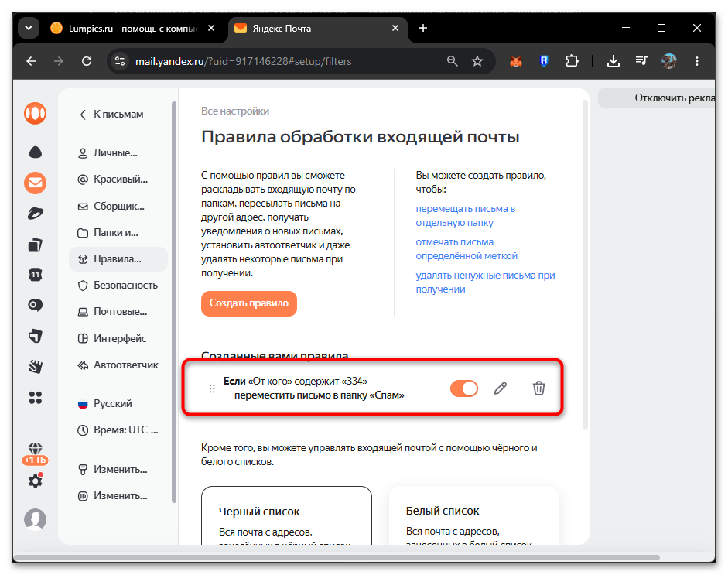Open the Bitwarden shield extension
This screenshot has height=575, width=728.
point(544,61)
